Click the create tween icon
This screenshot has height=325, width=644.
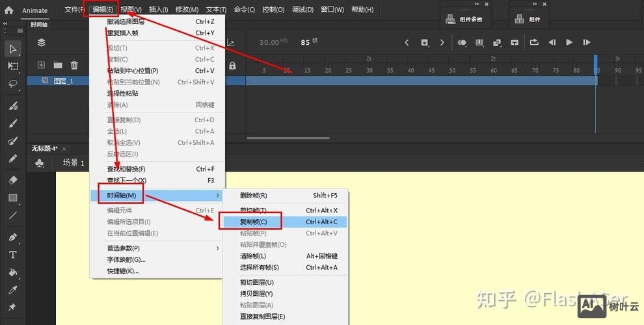tap(497, 42)
